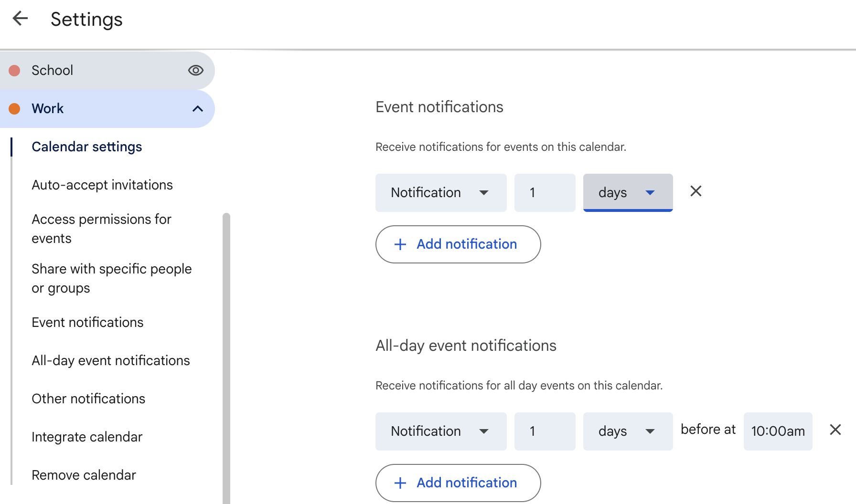Click the back arrow next to Settings

[20, 19]
